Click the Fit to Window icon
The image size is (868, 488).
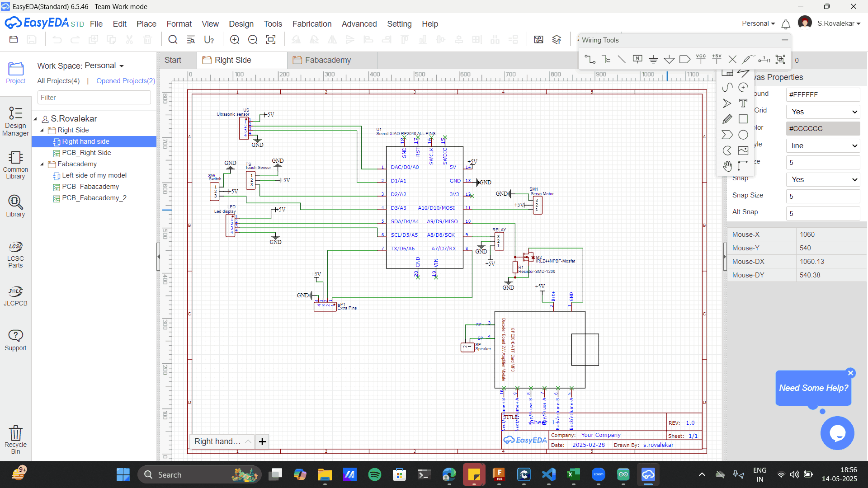(x=271, y=40)
